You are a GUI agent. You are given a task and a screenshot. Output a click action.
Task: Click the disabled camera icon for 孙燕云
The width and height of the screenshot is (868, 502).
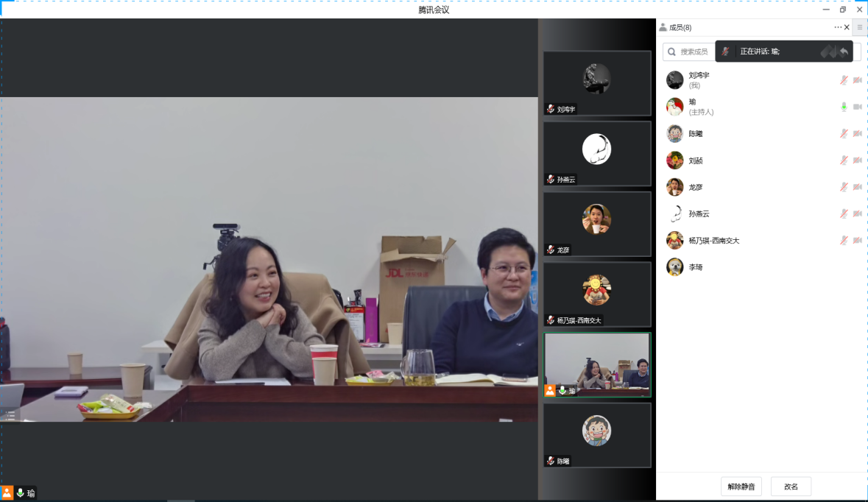click(857, 213)
